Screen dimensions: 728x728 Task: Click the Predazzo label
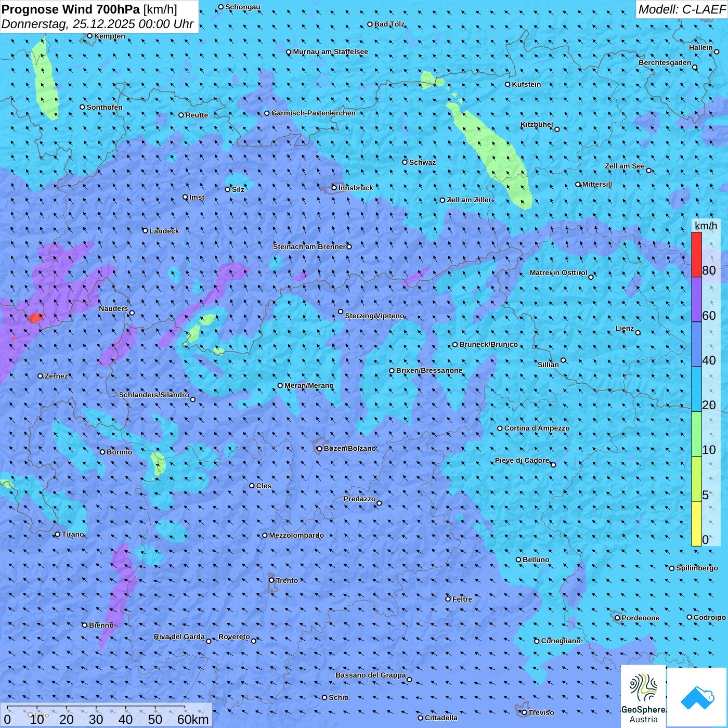(359, 499)
